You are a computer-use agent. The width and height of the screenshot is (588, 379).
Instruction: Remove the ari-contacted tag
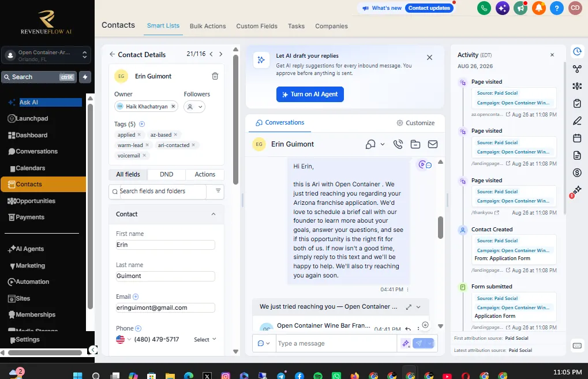[x=193, y=145]
